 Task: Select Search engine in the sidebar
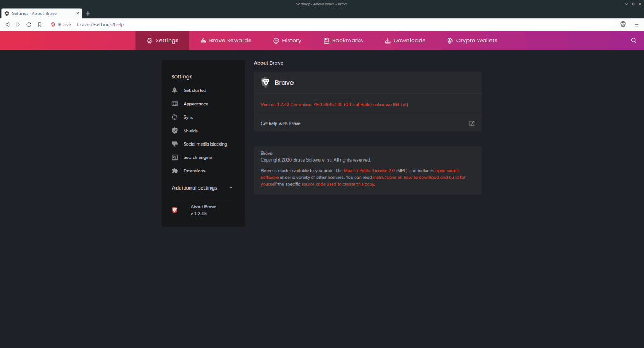(197, 157)
